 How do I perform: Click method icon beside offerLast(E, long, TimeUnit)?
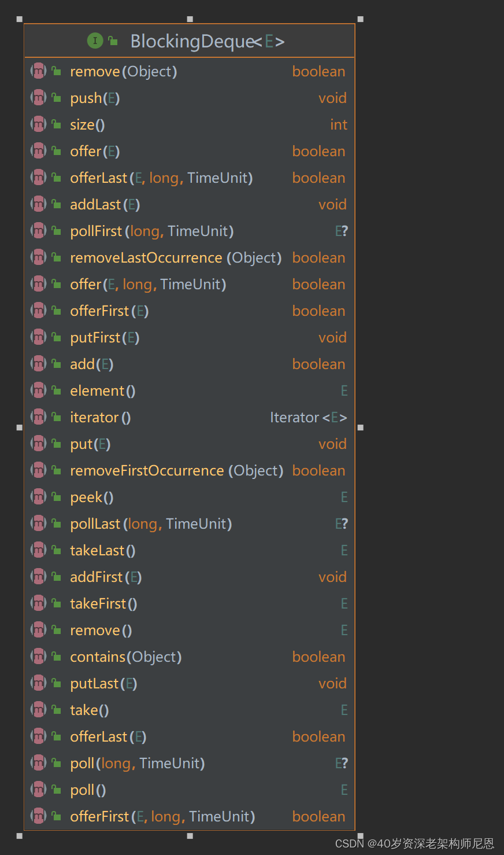tap(38, 178)
